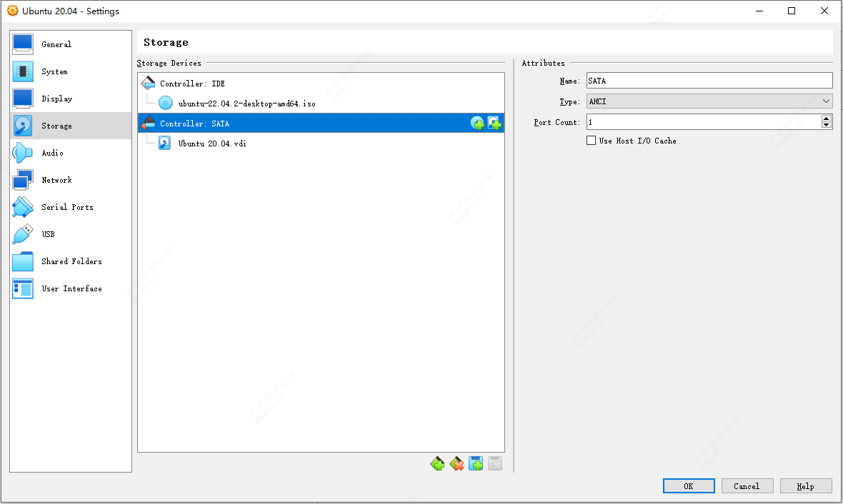Open the Shared Folders category
The image size is (843, 504).
pyautogui.click(x=71, y=262)
